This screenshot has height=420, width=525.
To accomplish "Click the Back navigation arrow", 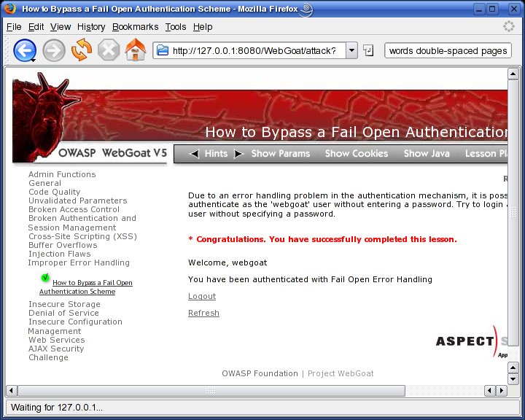I will [x=25, y=50].
